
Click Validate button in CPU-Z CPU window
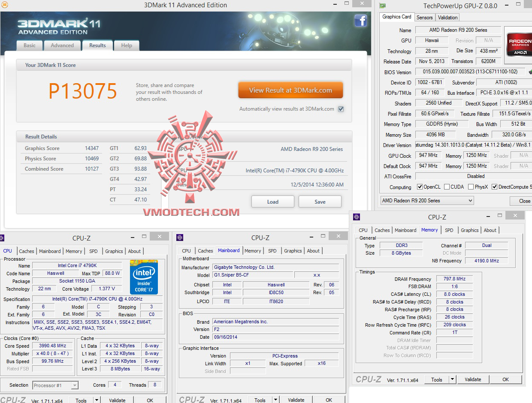pyautogui.click(x=117, y=400)
